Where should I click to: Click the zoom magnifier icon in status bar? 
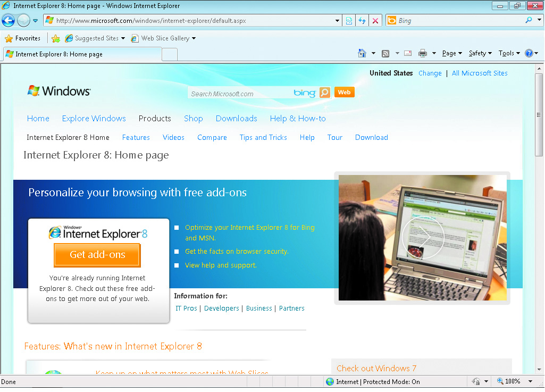click(x=500, y=381)
